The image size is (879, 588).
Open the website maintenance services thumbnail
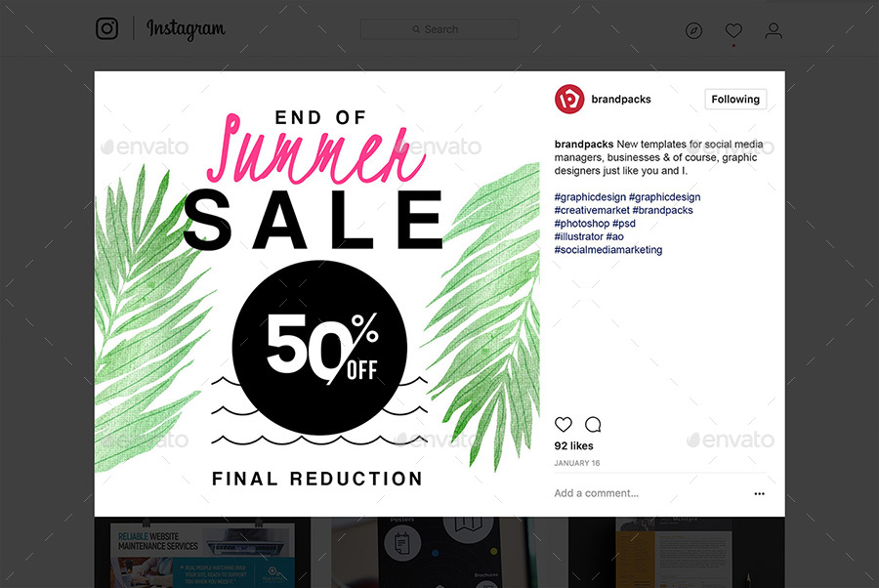(x=202, y=553)
